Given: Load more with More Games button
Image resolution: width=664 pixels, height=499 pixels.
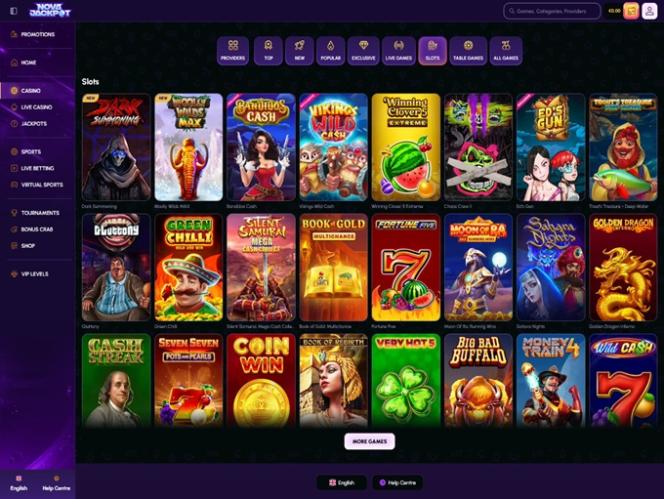Looking at the screenshot, I should pyautogui.click(x=370, y=441).
